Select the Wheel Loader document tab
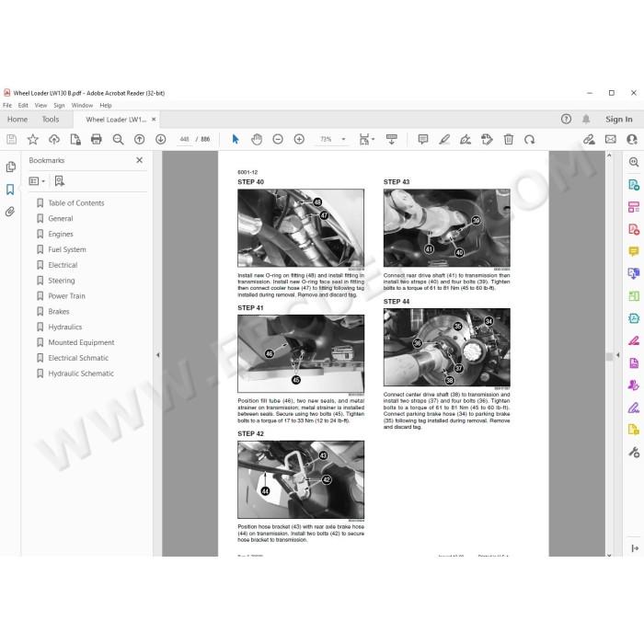 pos(116,120)
